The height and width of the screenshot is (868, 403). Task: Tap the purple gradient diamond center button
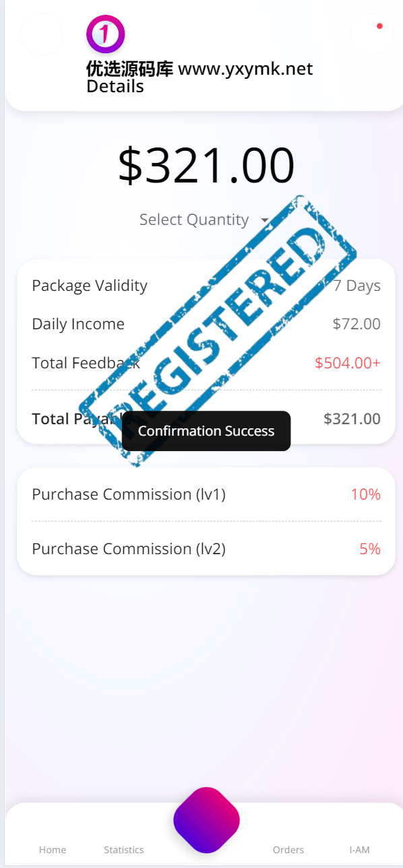click(206, 820)
